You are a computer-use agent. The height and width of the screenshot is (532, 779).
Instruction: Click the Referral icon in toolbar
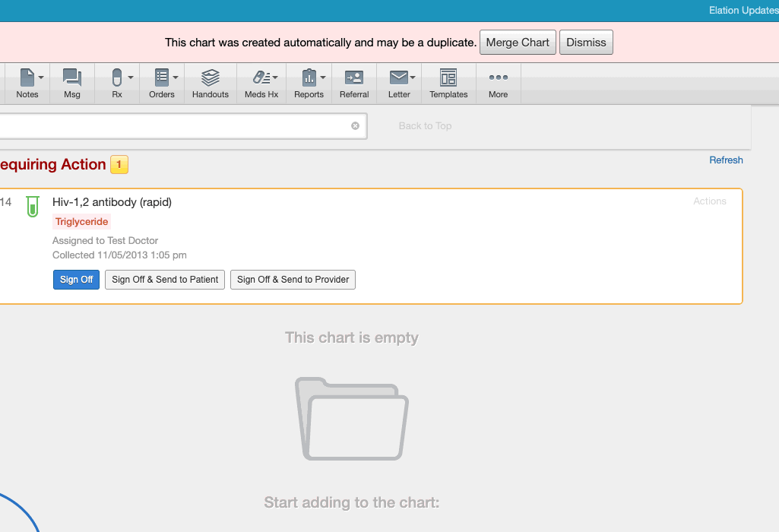(354, 78)
